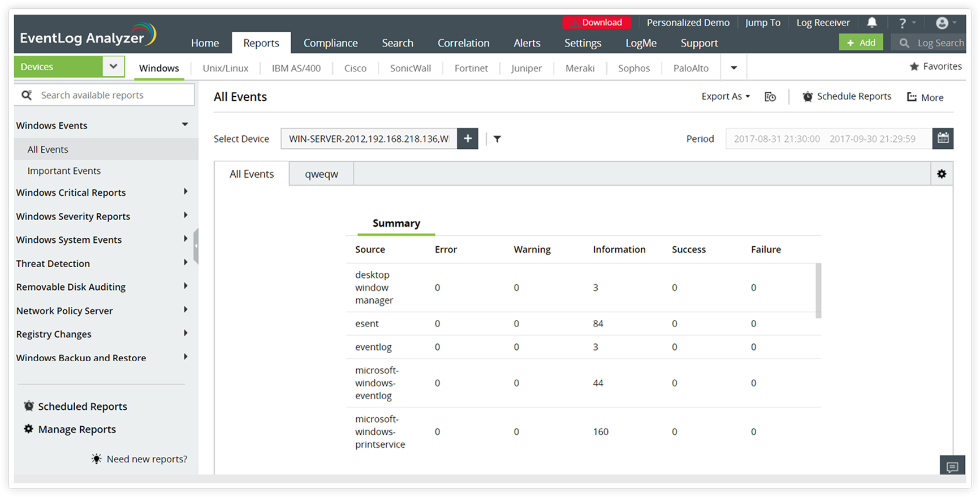980x497 pixels.
Task: Click the EventLog Analyzer logo
Action: (88, 36)
